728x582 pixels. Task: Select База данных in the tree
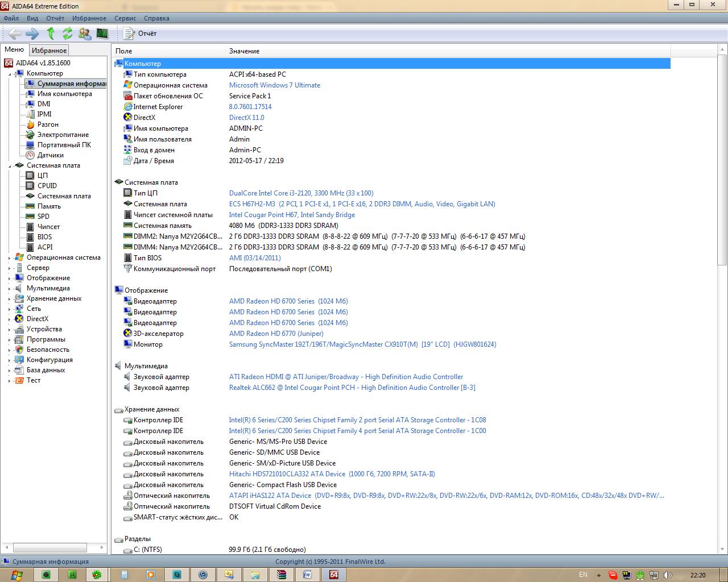point(45,370)
